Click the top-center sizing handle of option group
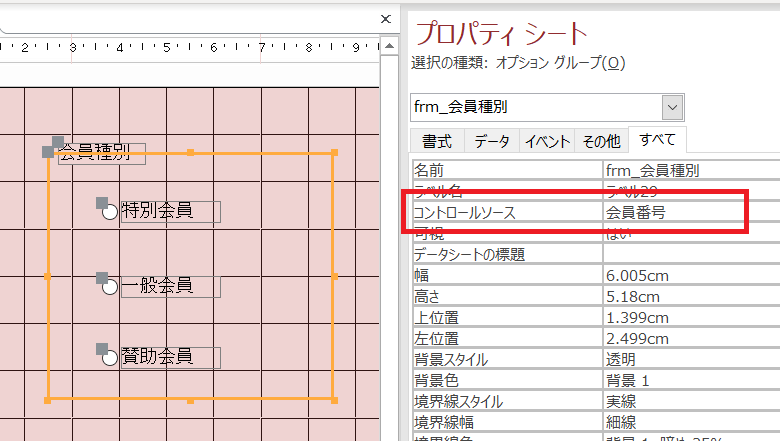 click(x=191, y=153)
